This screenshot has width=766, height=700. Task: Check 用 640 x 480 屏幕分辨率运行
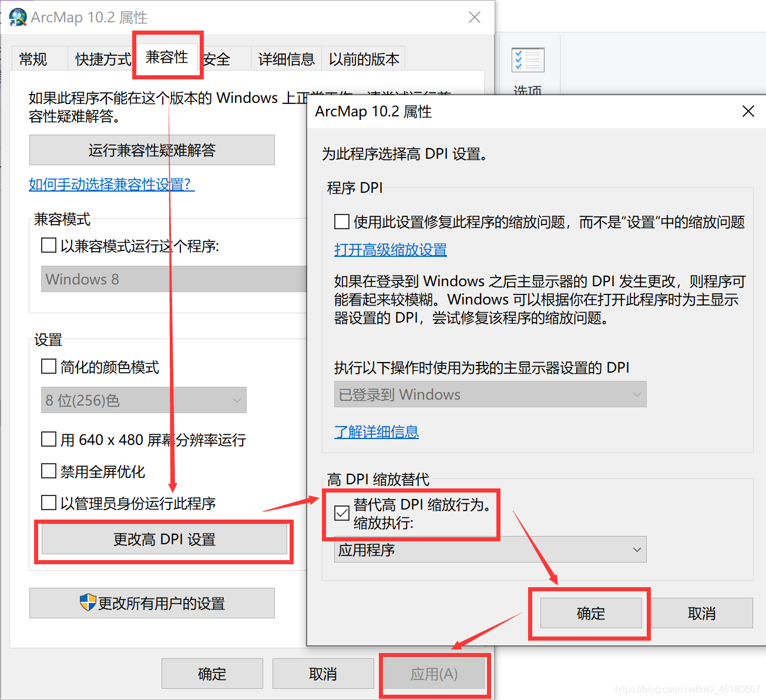(x=49, y=439)
